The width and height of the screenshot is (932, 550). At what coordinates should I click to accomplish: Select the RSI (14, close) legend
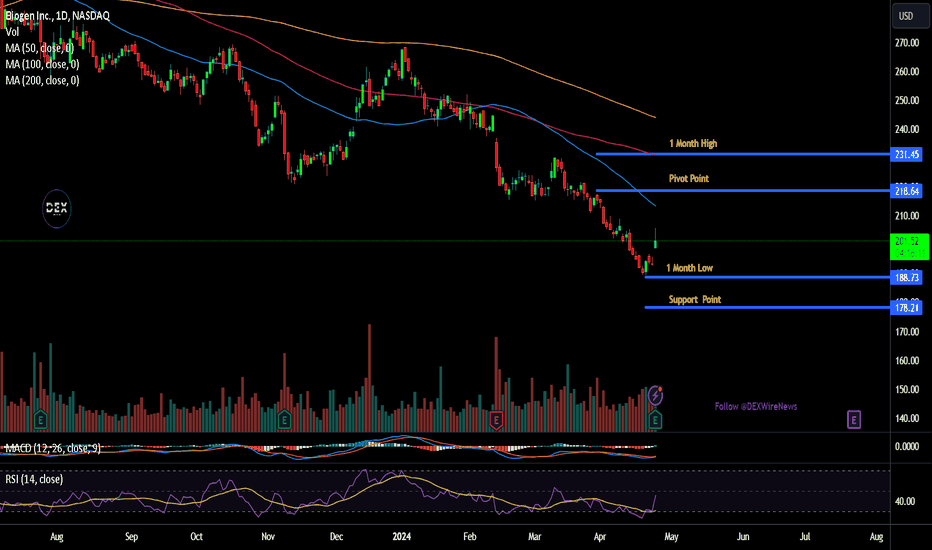coord(34,479)
